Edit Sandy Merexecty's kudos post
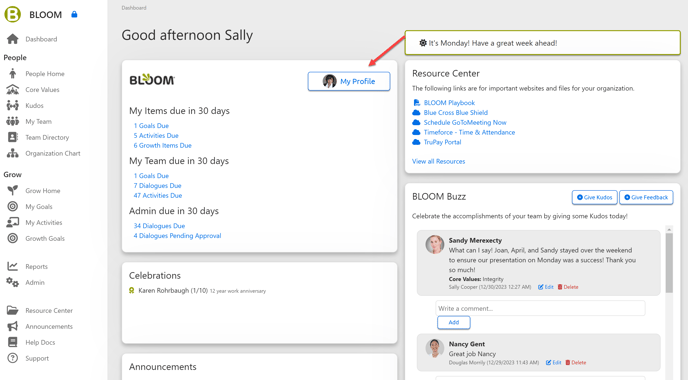Screen dimensions: 688x380 tap(546, 287)
